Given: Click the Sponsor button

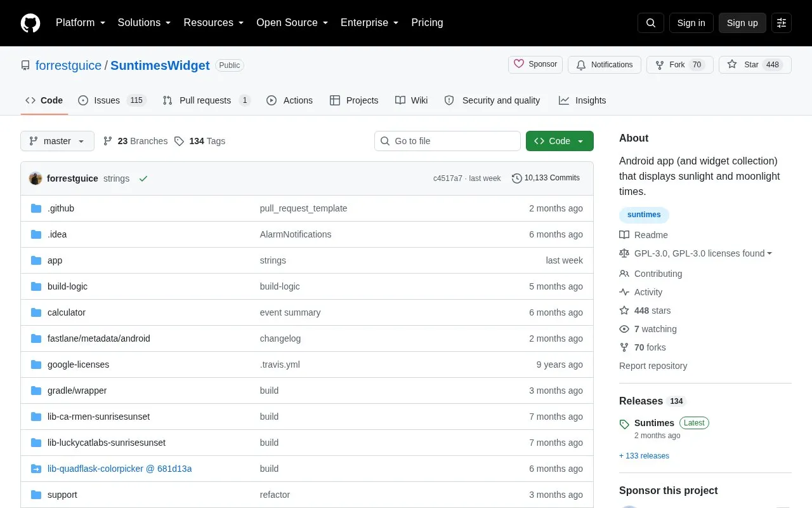Looking at the screenshot, I should [x=535, y=65].
